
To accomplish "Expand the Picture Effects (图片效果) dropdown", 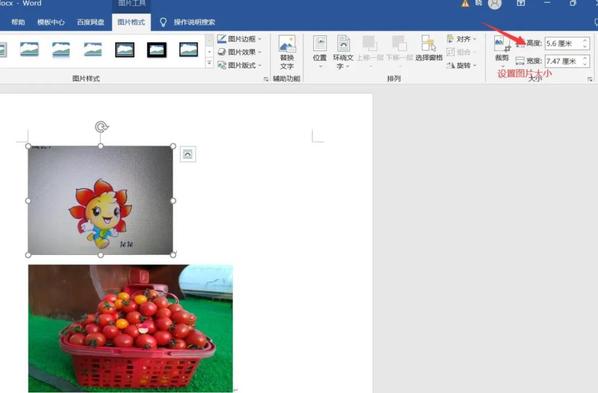I will [x=240, y=52].
